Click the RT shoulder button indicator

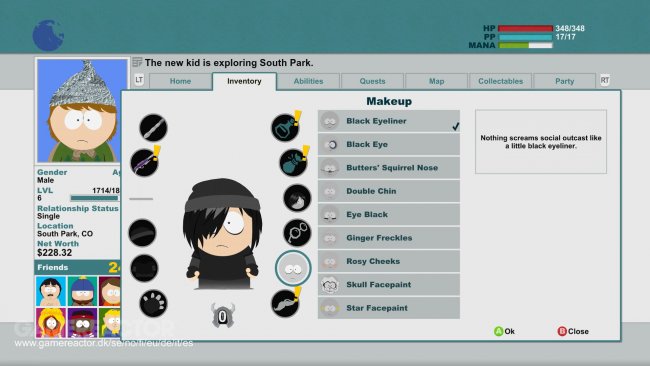[x=605, y=80]
